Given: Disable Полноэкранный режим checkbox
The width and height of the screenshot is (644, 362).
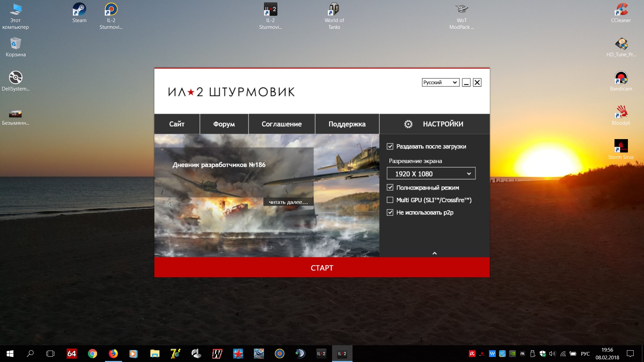Looking at the screenshot, I should click(x=390, y=187).
